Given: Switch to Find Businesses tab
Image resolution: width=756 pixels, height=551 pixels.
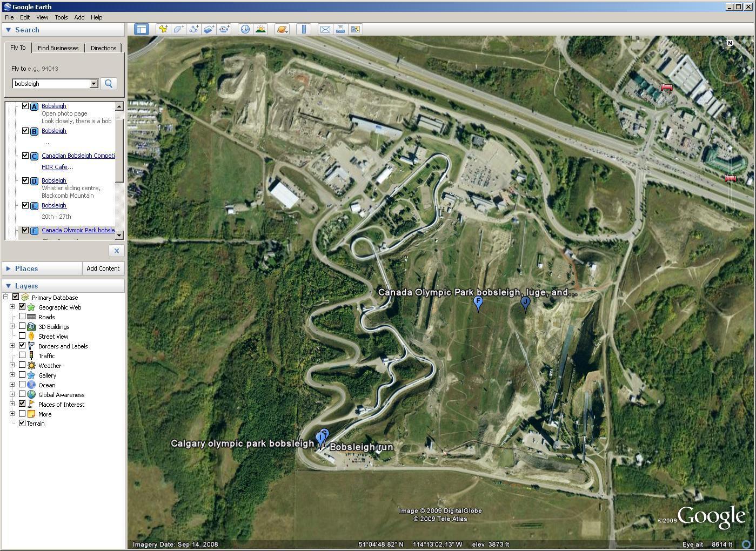Looking at the screenshot, I should pos(58,48).
